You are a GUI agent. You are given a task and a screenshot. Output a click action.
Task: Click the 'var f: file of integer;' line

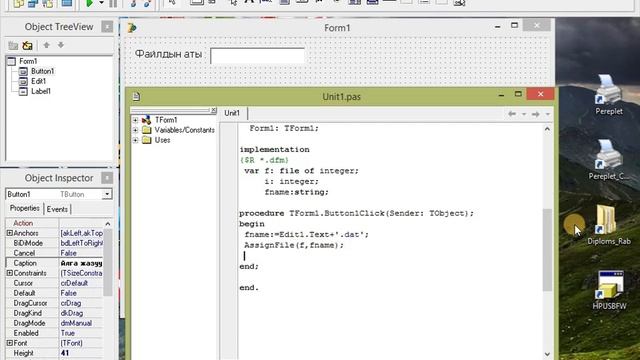pyautogui.click(x=301, y=171)
